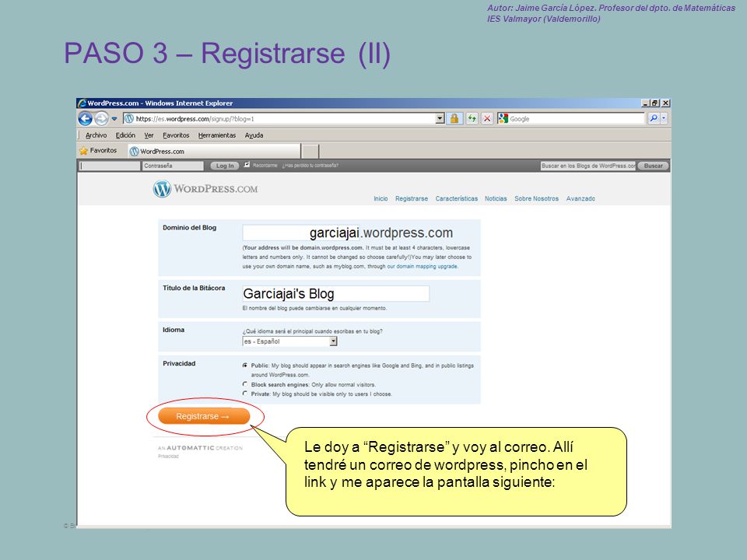Screen dimensions: 747x560
Task: Open the Edición menu
Action: pyautogui.click(x=125, y=135)
